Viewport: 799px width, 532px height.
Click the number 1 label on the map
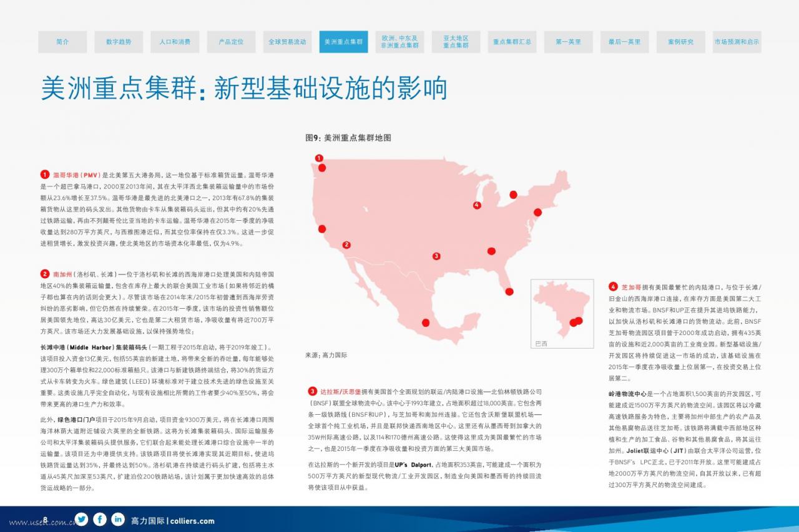pyautogui.click(x=319, y=158)
